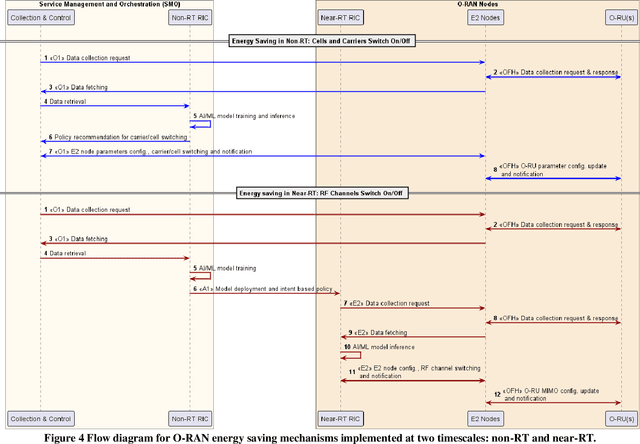Click the top Collection & Control box
The image size is (640, 444).
click(41, 17)
